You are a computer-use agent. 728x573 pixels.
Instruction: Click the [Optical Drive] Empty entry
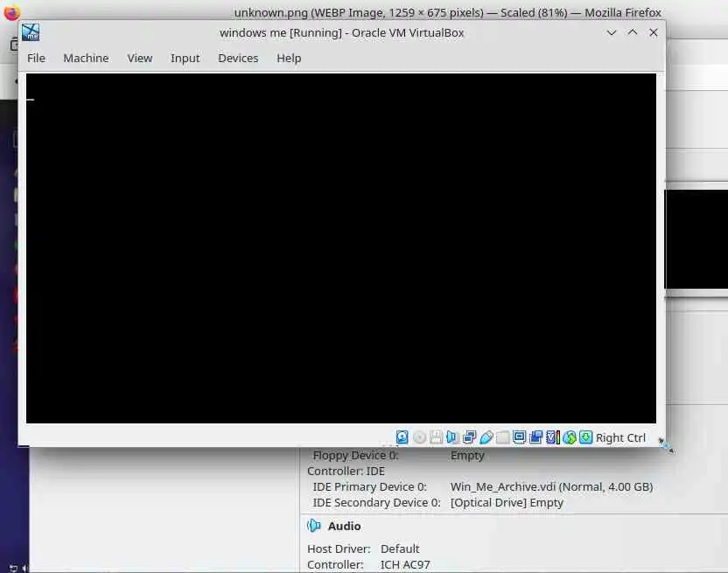pyautogui.click(x=507, y=502)
